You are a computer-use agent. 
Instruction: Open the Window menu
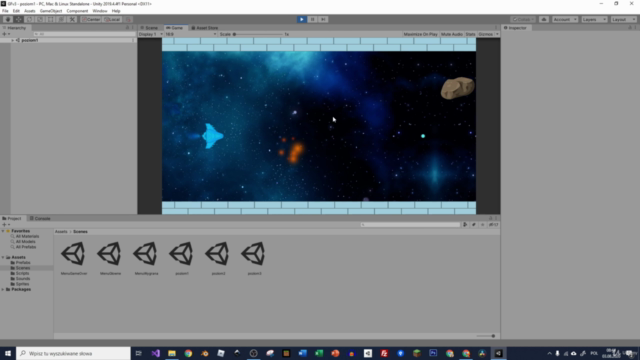tap(100, 11)
